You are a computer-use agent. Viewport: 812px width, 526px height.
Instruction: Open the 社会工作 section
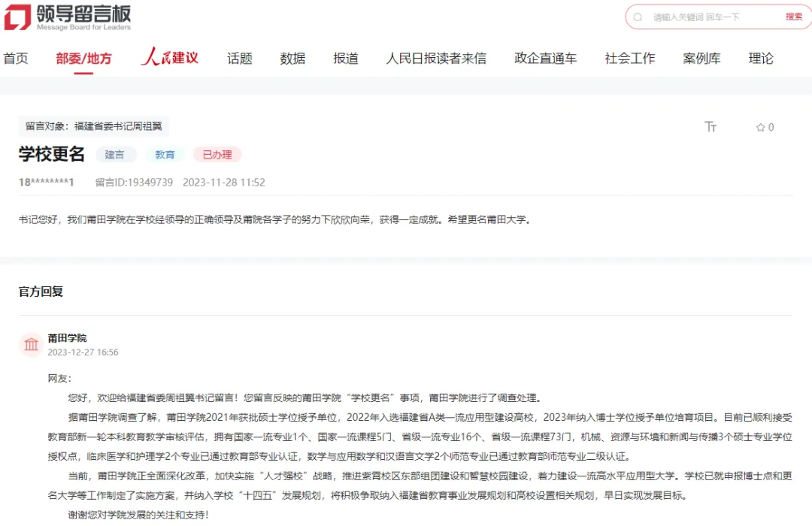tap(629, 58)
